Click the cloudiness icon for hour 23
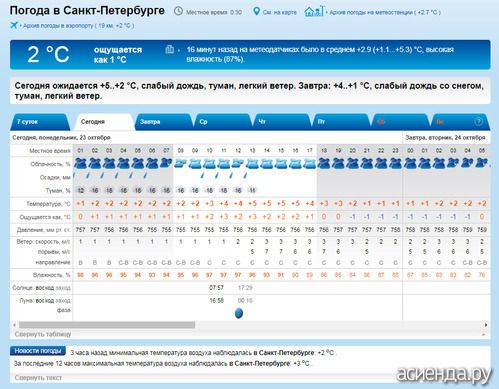 pyautogui.click(x=396, y=163)
